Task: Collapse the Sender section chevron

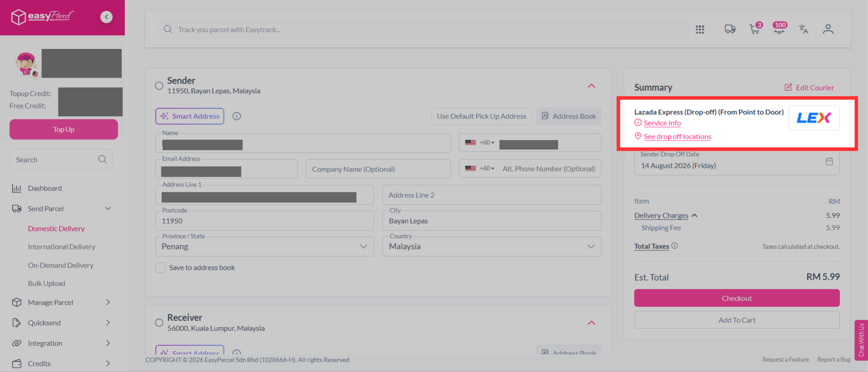Action: click(591, 86)
